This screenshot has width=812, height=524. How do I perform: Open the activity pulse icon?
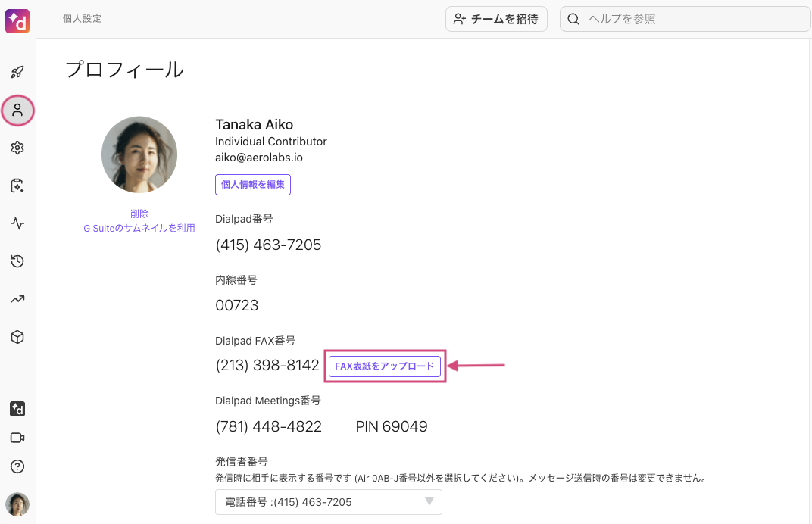click(17, 223)
